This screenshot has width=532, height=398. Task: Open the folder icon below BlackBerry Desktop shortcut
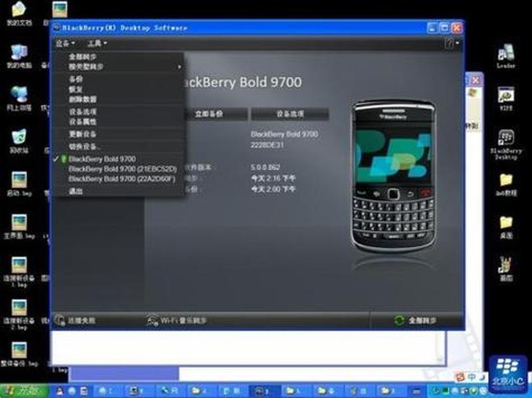(x=506, y=185)
